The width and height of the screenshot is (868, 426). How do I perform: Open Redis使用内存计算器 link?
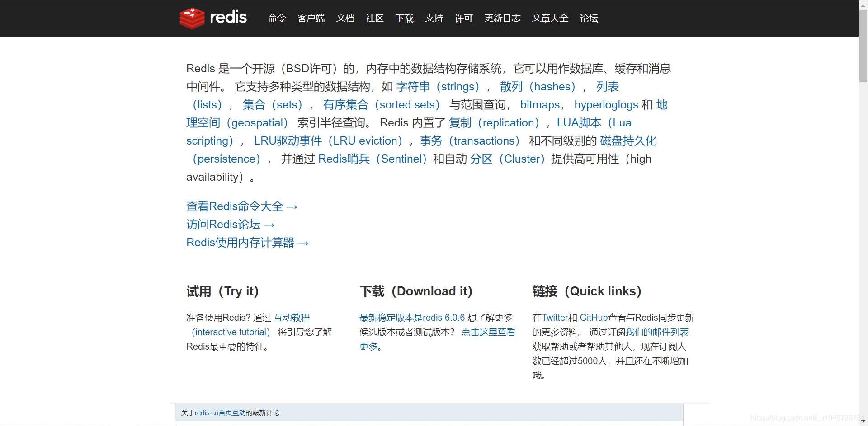tap(248, 243)
